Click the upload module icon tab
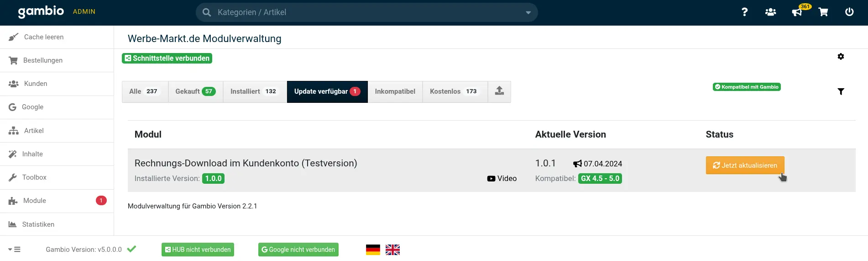868x261 pixels. [x=499, y=91]
